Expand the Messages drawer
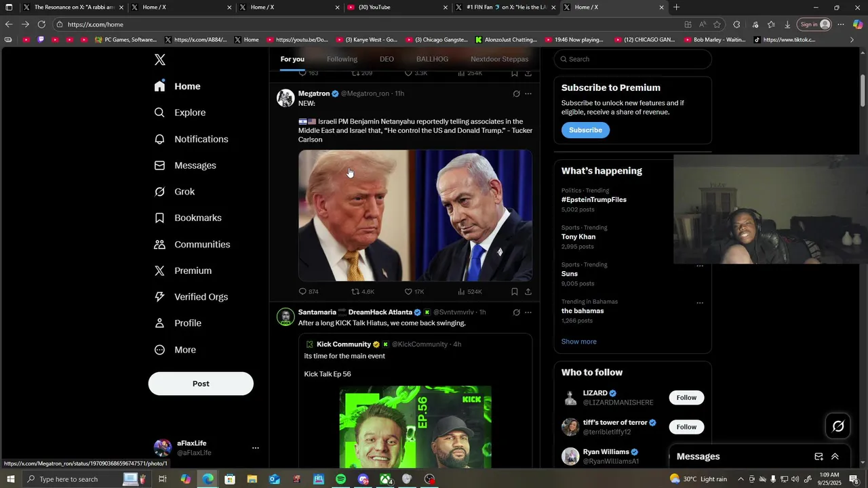The height and width of the screenshot is (488, 868). tap(835, 457)
